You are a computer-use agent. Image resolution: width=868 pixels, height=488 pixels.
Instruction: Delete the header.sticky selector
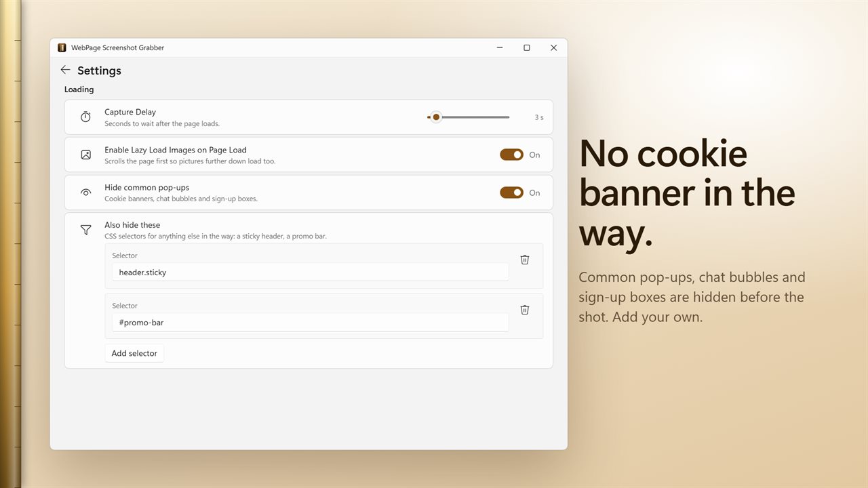pos(525,260)
